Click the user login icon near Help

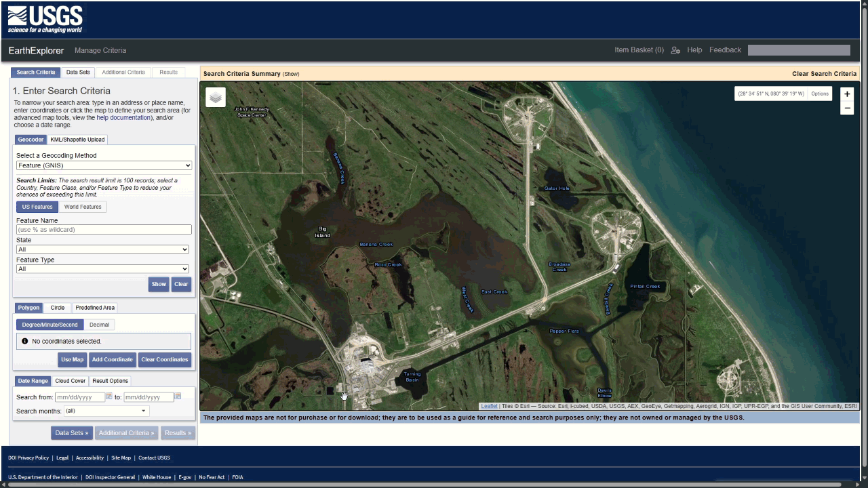coord(675,50)
